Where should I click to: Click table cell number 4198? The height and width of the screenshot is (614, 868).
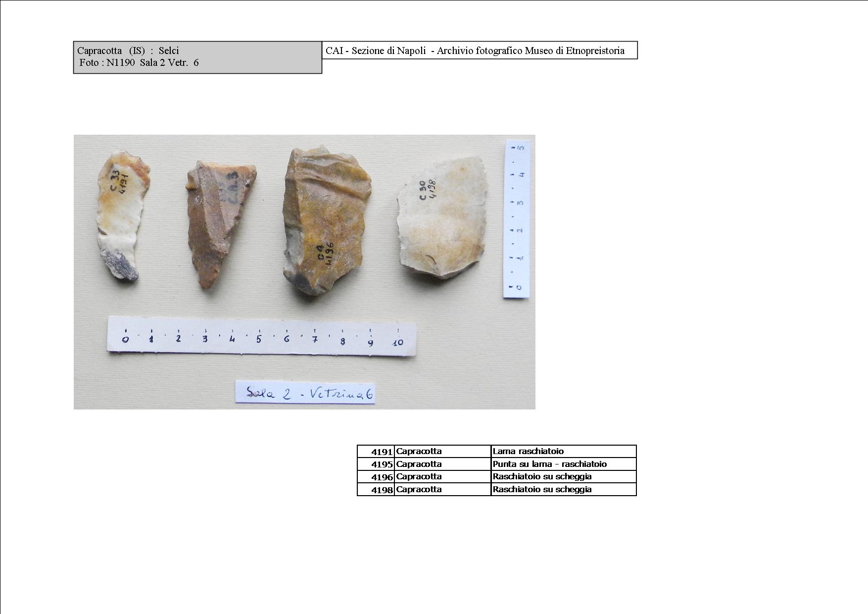point(376,490)
